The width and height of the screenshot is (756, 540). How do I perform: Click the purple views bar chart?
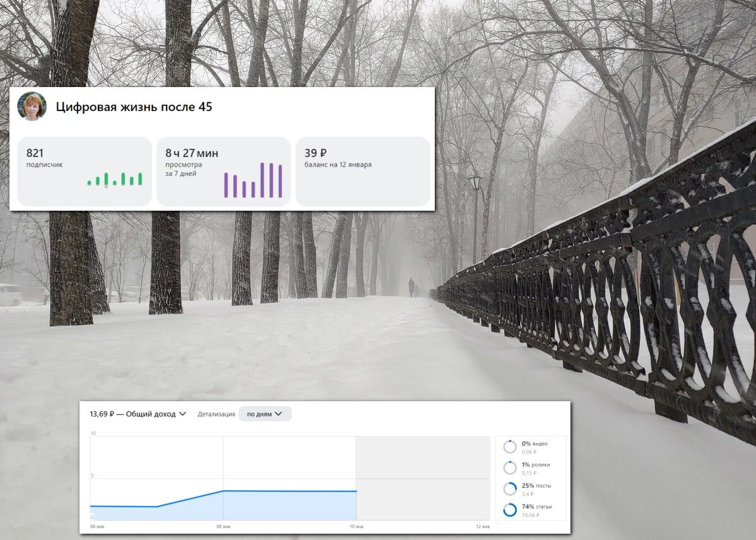pos(253,180)
